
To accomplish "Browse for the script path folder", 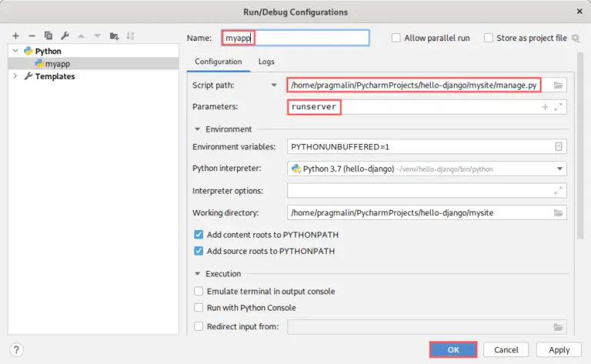I will [558, 85].
